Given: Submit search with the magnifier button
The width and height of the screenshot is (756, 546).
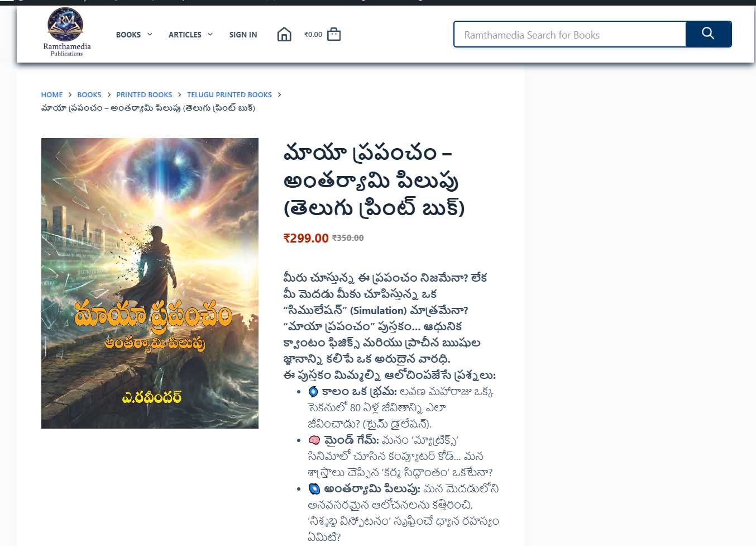Looking at the screenshot, I should click(x=708, y=34).
